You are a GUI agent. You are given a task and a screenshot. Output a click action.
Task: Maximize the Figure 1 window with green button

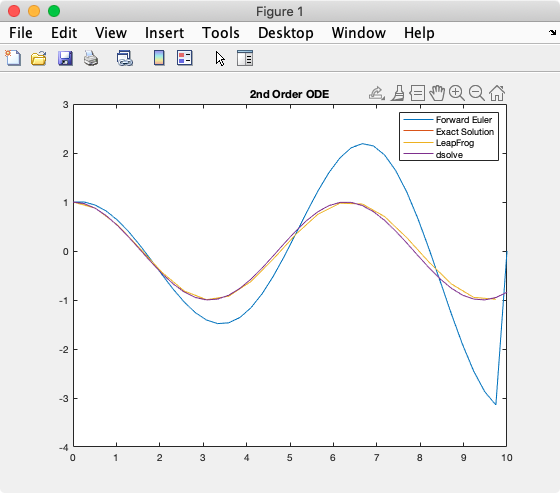[x=54, y=11]
